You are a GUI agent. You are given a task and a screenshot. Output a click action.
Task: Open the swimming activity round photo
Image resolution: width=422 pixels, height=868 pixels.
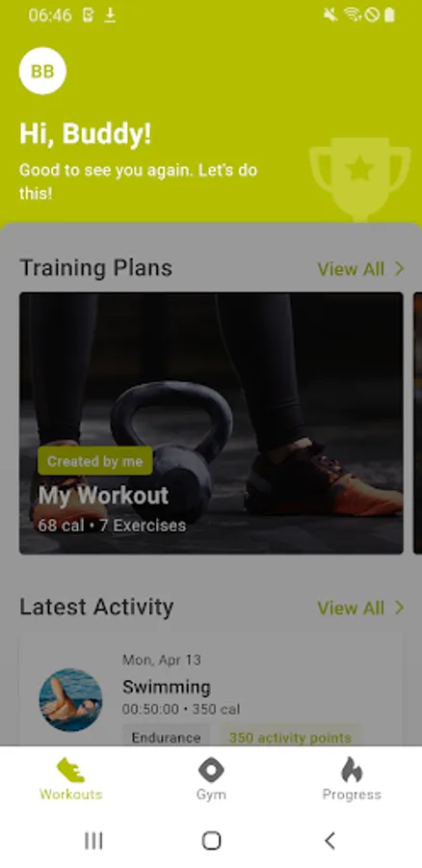click(70, 700)
